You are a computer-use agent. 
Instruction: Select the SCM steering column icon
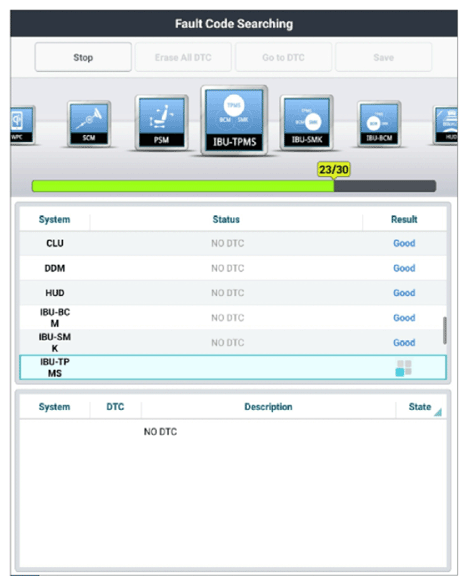pyautogui.click(x=89, y=124)
